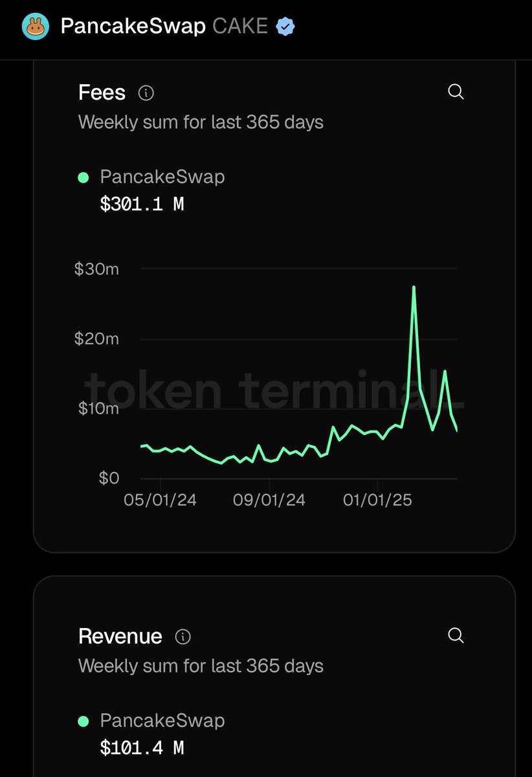The image size is (532, 777).
Task: Click the 05/01/24 x-axis date label
Action: (x=161, y=501)
